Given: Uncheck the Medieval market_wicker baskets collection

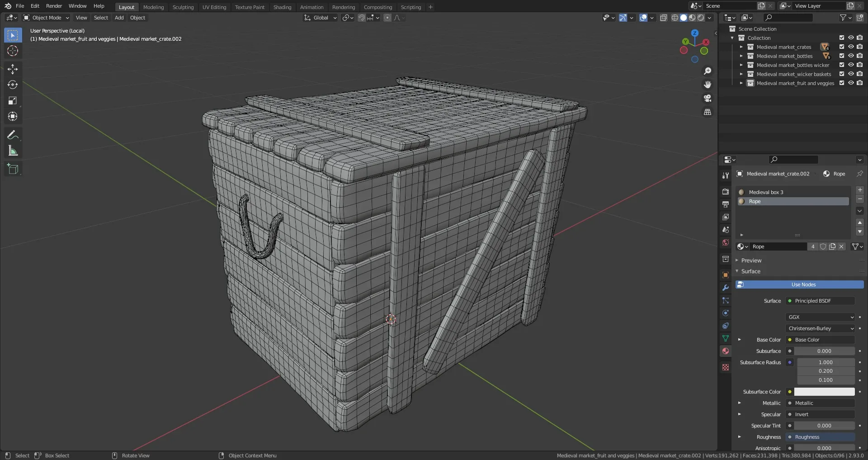Looking at the screenshot, I should [x=842, y=74].
